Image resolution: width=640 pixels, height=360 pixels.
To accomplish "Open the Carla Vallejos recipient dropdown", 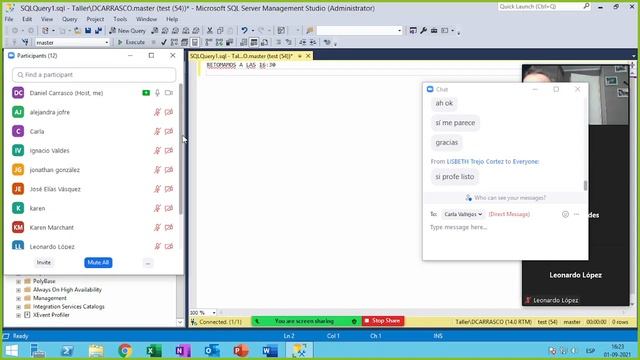I will 463,214.
